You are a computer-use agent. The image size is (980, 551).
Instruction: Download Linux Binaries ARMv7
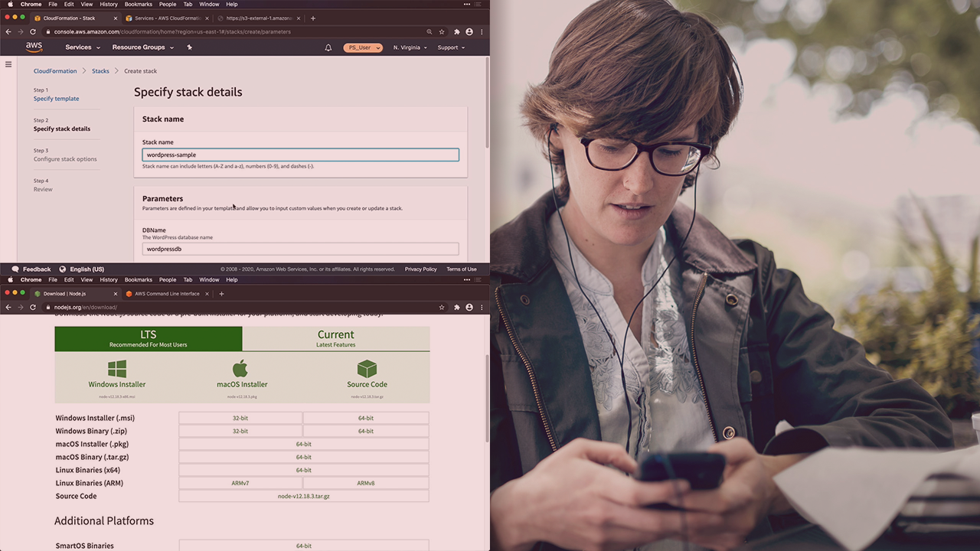(240, 483)
